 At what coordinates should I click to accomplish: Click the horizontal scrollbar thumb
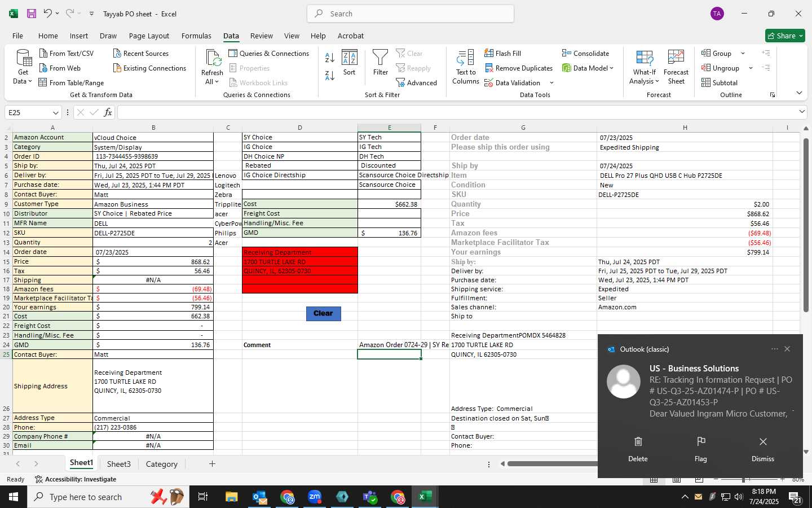(x=552, y=464)
